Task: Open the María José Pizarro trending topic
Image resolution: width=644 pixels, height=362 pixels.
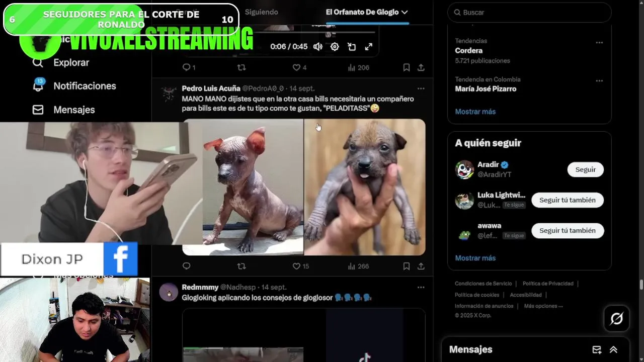Action: [486, 88]
